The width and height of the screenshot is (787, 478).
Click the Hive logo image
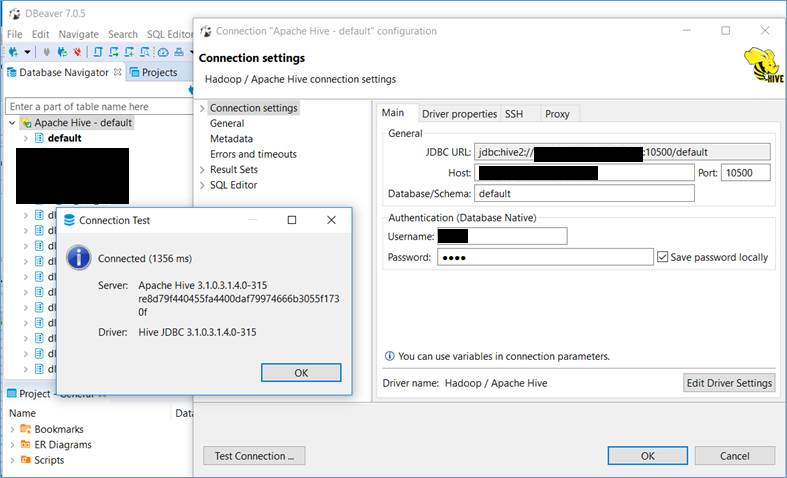(764, 64)
